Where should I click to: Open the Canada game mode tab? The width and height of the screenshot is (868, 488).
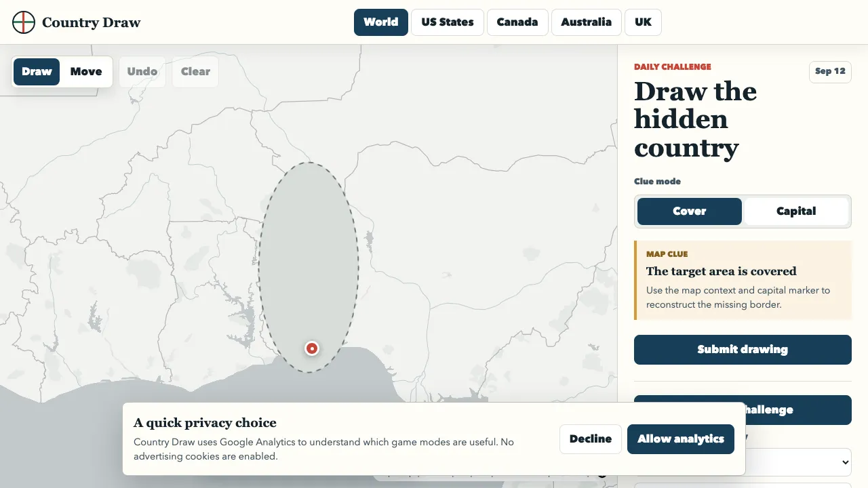pos(517,22)
